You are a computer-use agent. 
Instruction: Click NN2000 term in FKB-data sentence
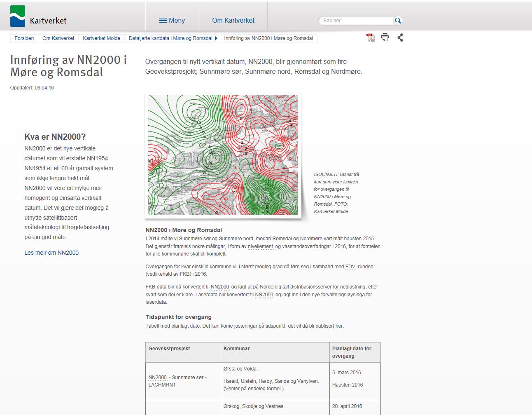tap(220, 287)
